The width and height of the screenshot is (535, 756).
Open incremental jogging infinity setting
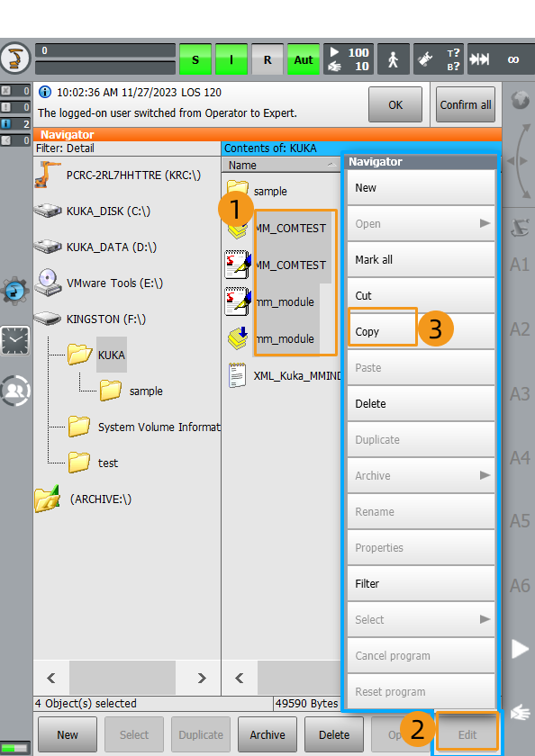pyautogui.click(x=501, y=59)
